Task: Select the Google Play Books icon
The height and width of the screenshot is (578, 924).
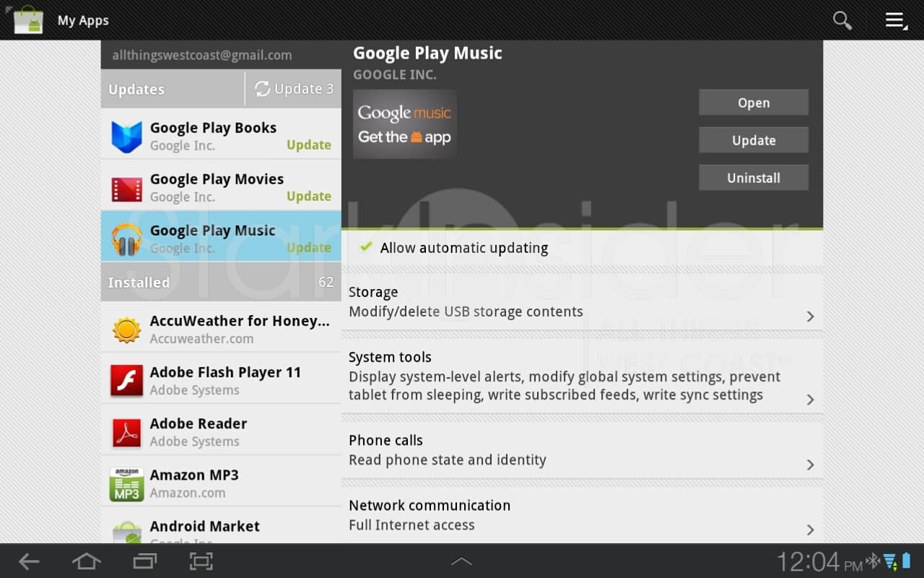Action: [x=126, y=136]
